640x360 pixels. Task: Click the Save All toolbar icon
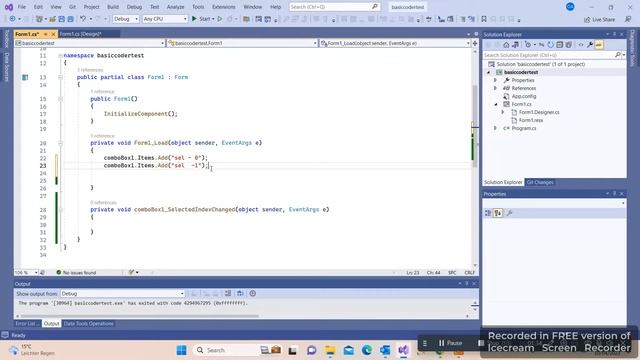point(70,19)
